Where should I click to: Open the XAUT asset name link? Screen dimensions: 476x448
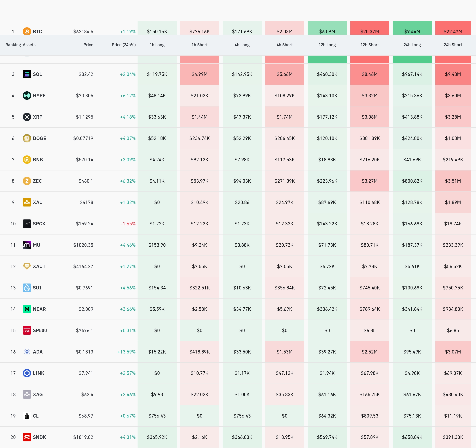click(39, 266)
